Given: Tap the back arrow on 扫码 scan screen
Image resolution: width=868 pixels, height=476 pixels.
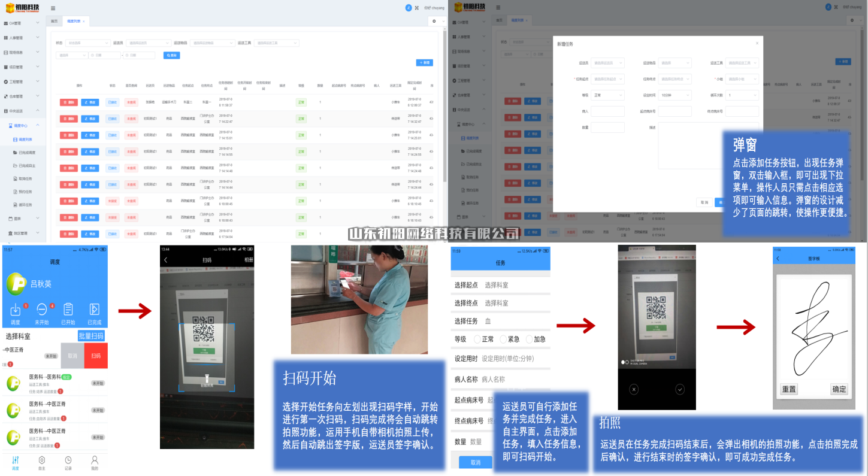Looking at the screenshot, I should point(166,260).
